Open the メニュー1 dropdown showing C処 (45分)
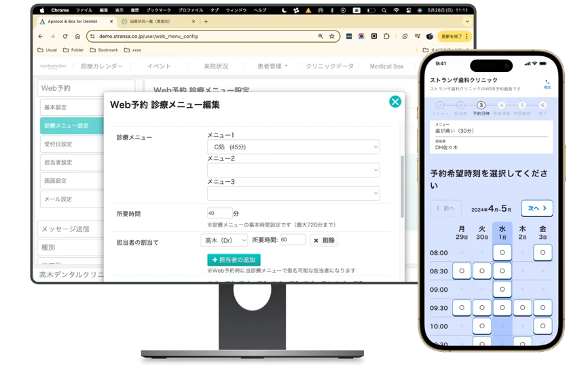This screenshot has width=588, height=369. pyautogui.click(x=293, y=147)
